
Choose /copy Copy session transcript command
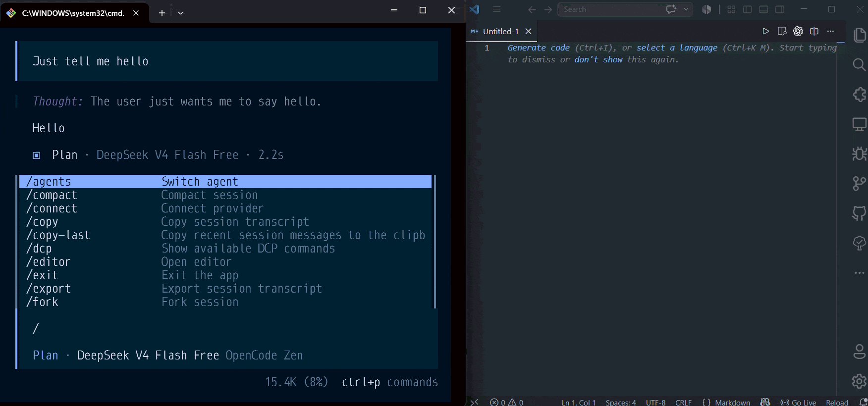coord(225,222)
